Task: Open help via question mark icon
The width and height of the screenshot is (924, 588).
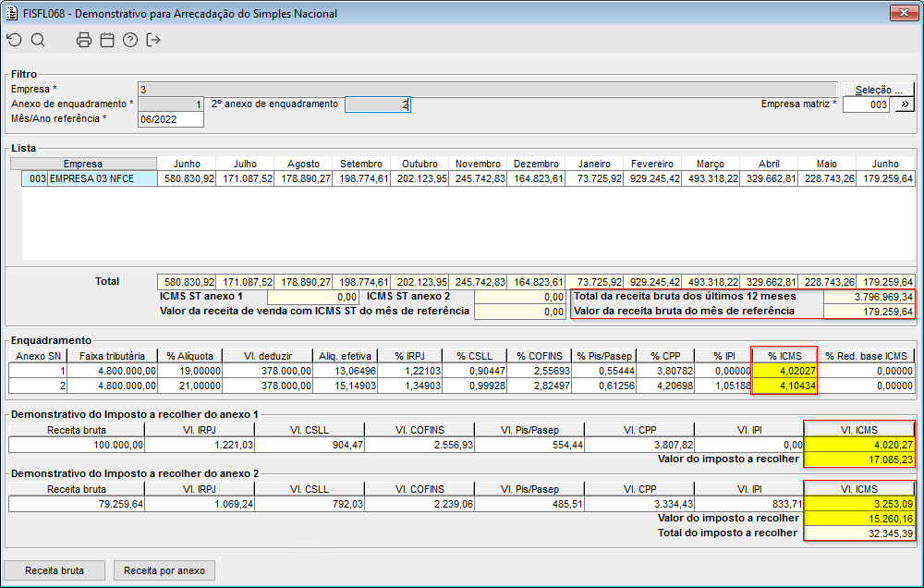Action: 130,40
